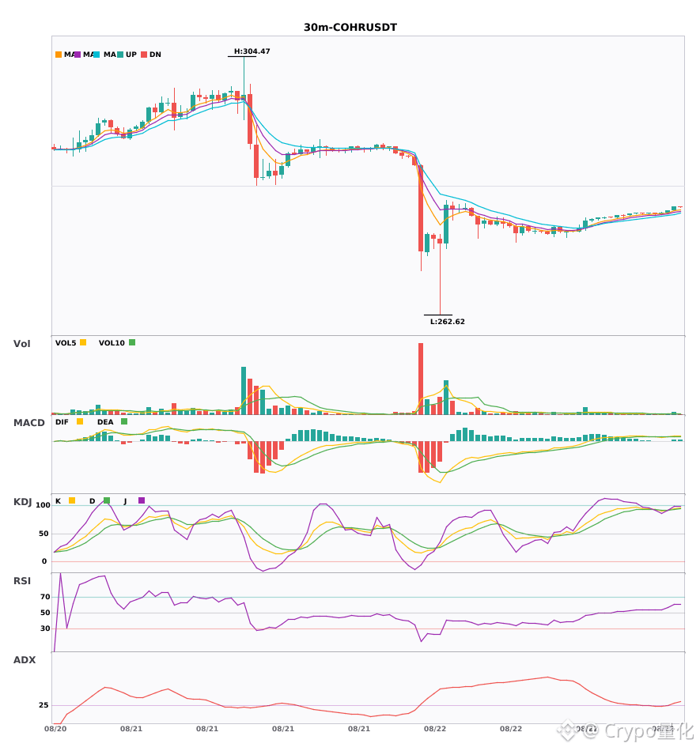This screenshot has width=700, height=751.
Task: Click the chart title 30m-COHRUSDT
Action: tap(350, 28)
